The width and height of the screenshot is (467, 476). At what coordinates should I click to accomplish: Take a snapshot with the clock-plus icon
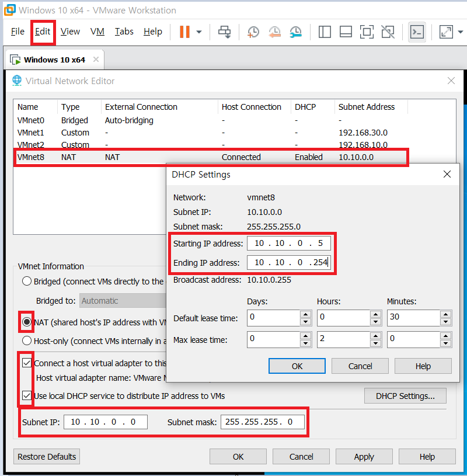[253, 32]
